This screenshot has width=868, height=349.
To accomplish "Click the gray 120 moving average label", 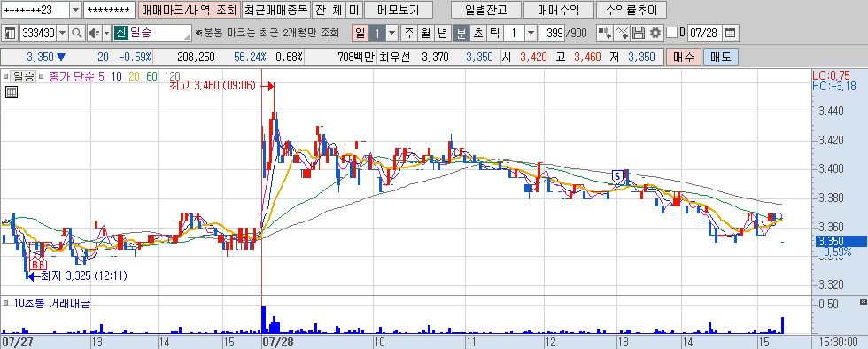I will click(x=172, y=76).
